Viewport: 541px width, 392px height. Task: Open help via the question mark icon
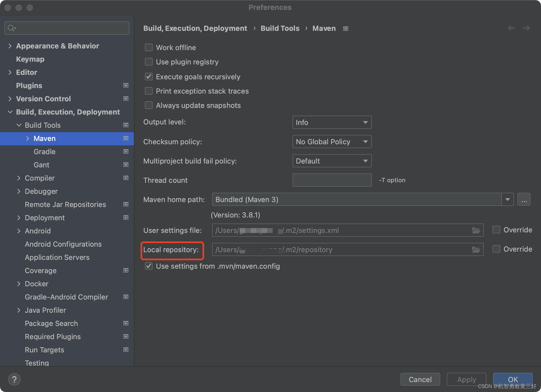(14, 379)
